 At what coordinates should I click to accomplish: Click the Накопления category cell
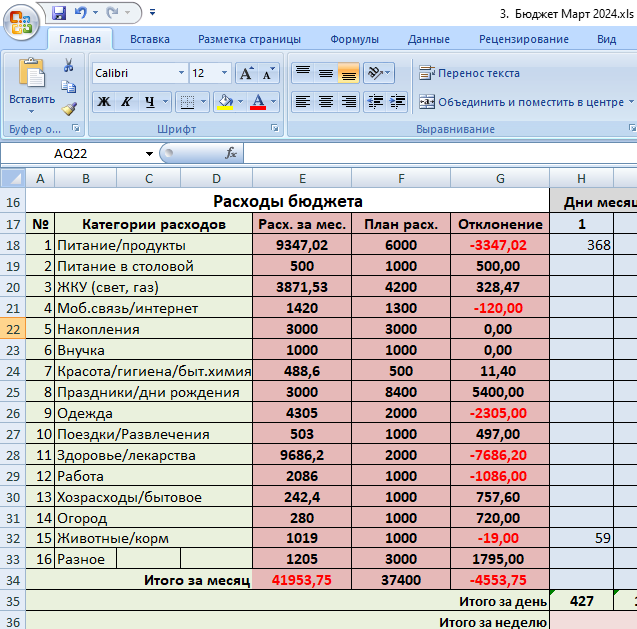[x=154, y=329]
